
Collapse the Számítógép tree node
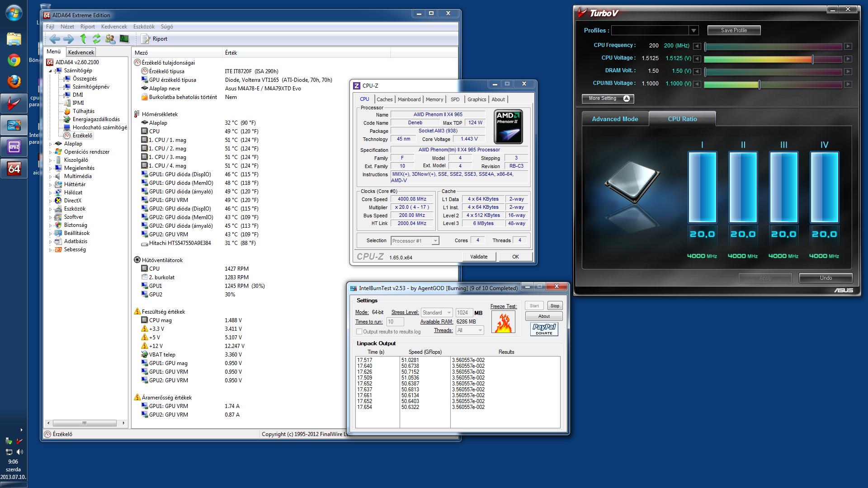(x=51, y=71)
